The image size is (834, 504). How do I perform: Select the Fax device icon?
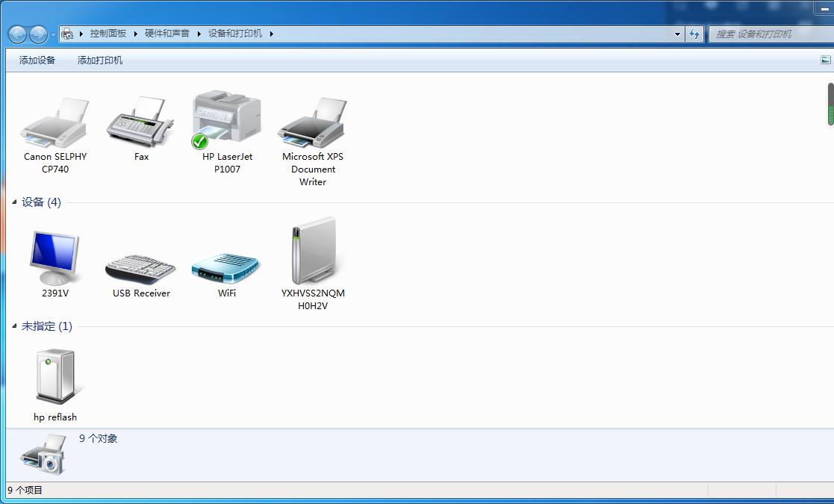coord(140,122)
